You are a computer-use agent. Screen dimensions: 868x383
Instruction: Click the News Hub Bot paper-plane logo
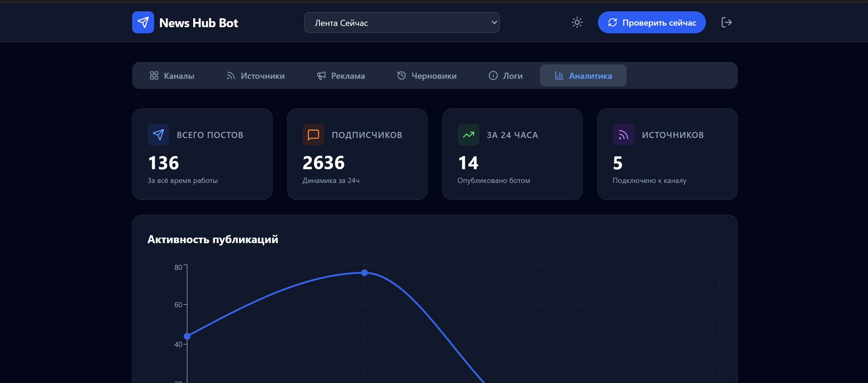(143, 23)
